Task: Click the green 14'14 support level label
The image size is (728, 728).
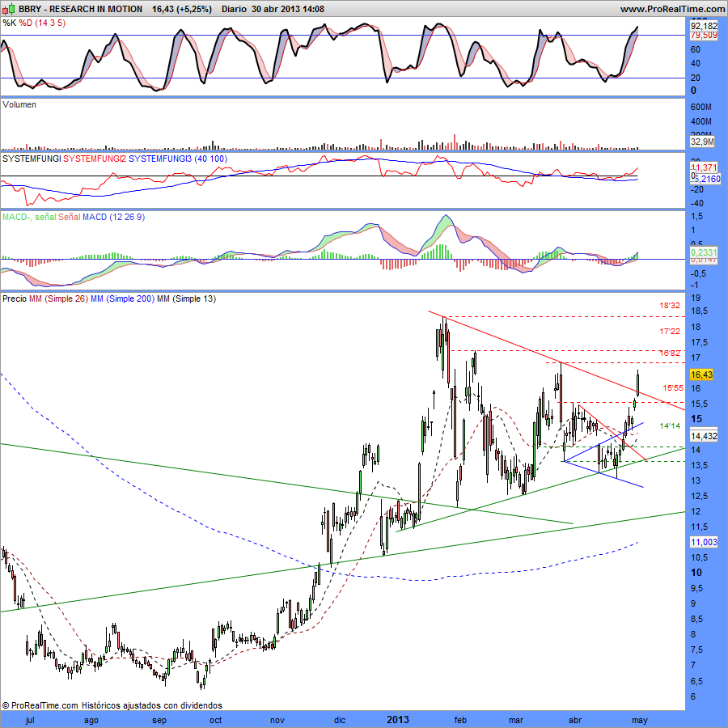Action: click(671, 425)
